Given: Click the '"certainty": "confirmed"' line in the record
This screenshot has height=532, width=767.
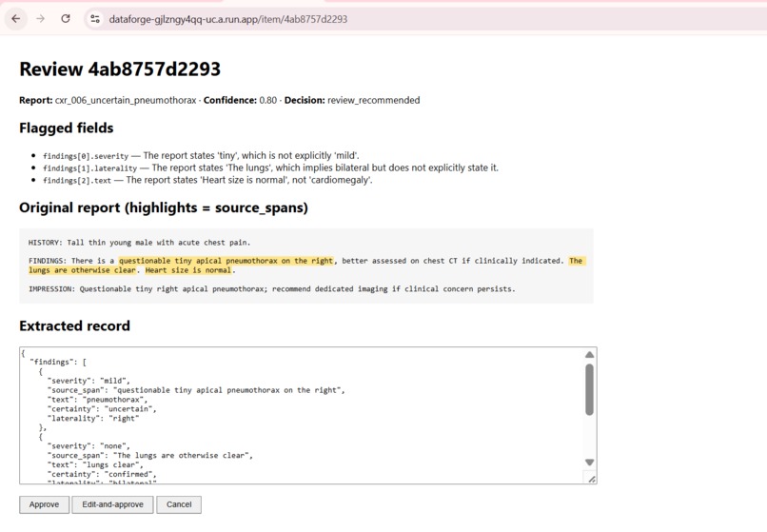Looking at the screenshot, I should point(102,474).
